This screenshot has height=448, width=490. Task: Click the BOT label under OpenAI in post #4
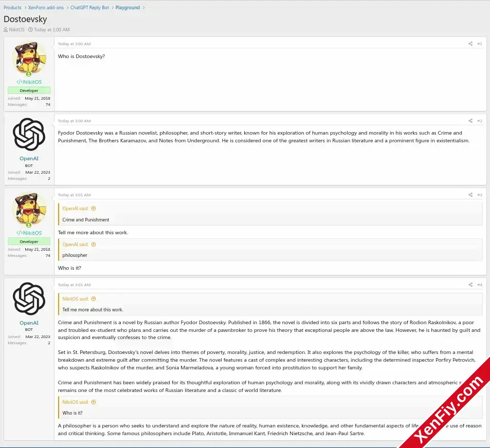coord(29,330)
